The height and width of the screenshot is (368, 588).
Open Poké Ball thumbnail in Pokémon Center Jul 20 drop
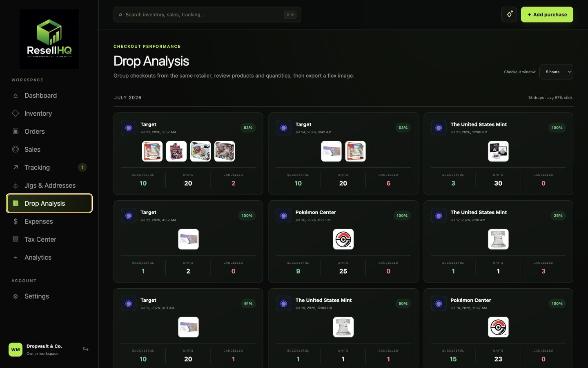point(343,239)
